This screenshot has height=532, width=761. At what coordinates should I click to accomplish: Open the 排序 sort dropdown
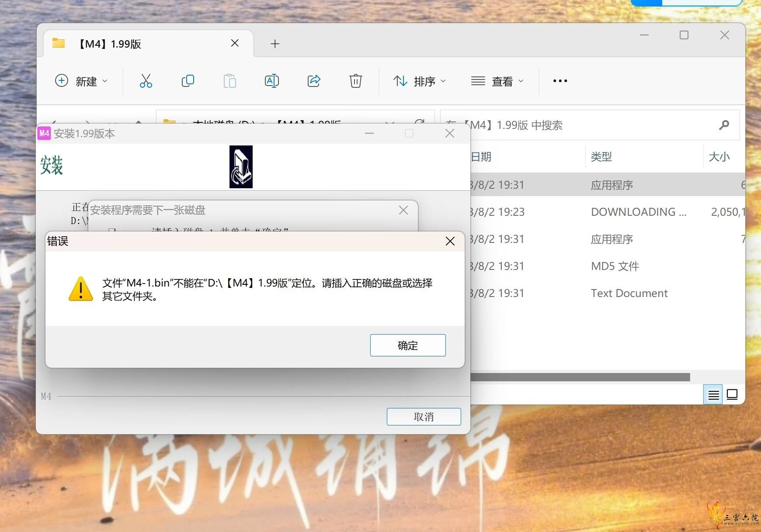[x=420, y=81]
